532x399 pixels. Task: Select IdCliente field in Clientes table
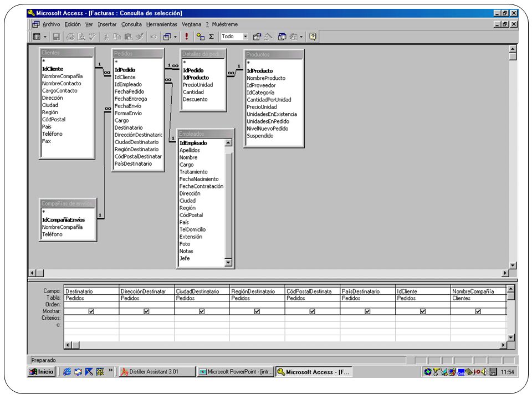point(53,69)
